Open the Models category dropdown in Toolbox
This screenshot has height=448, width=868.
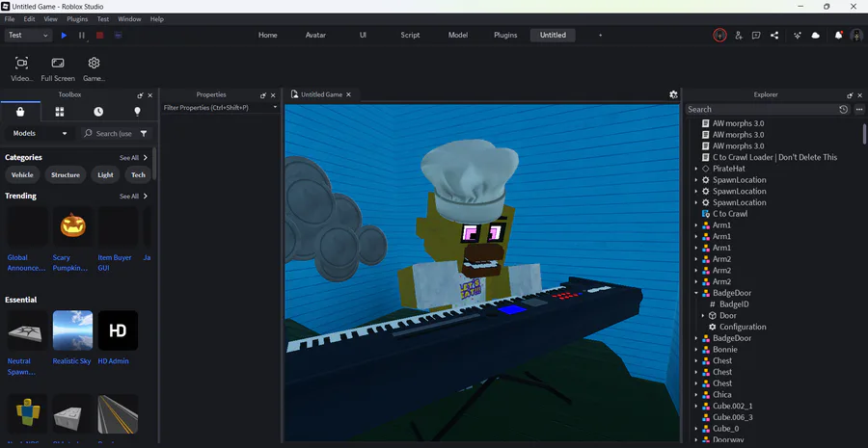pos(40,133)
